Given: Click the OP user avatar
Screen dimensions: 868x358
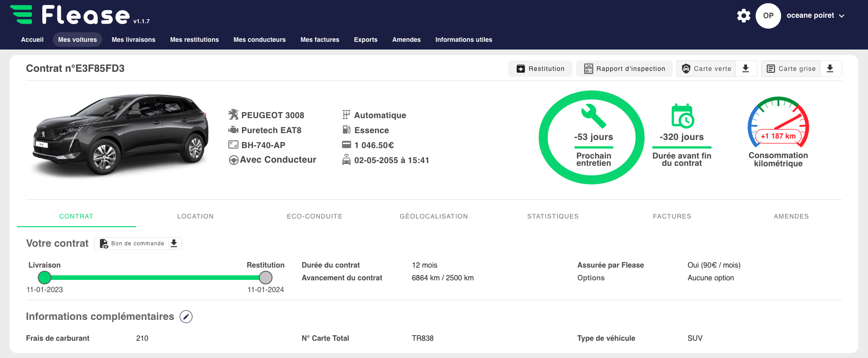Looking at the screenshot, I should click(x=768, y=15).
